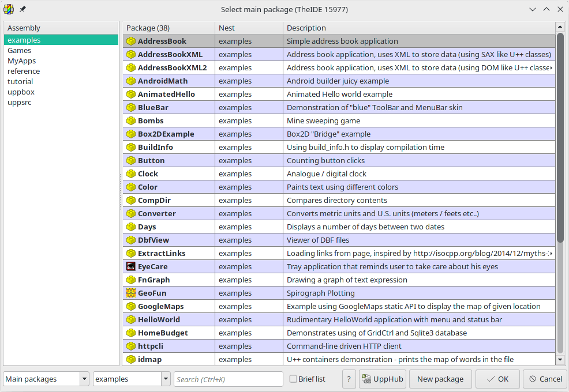
Task: Click inside the Search (Ctrl+K) field
Action: coord(228,379)
